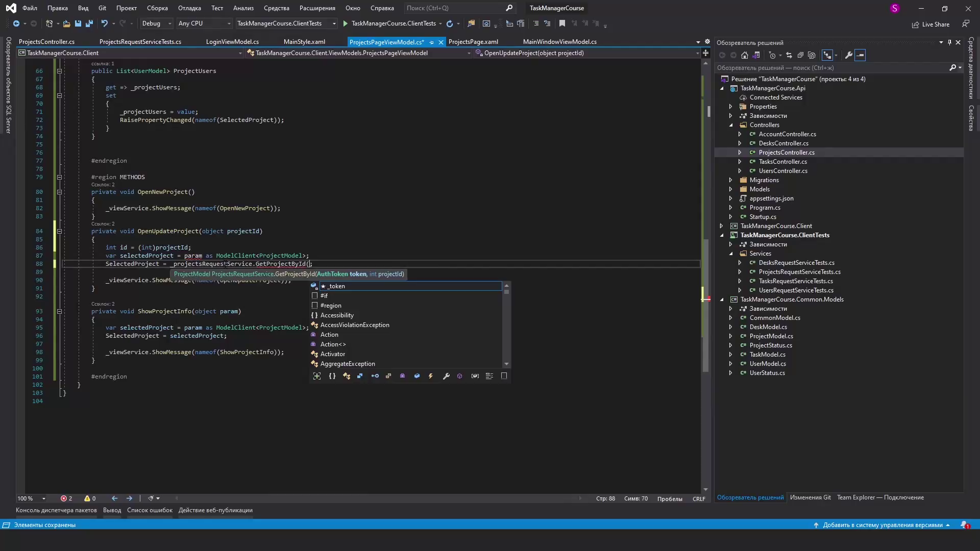The image size is (980, 551).
Task: Click the Open File folder icon
Action: point(66,23)
